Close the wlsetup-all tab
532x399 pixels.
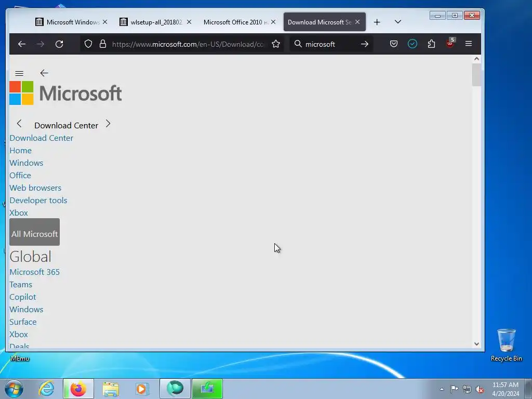tap(189, 22)
